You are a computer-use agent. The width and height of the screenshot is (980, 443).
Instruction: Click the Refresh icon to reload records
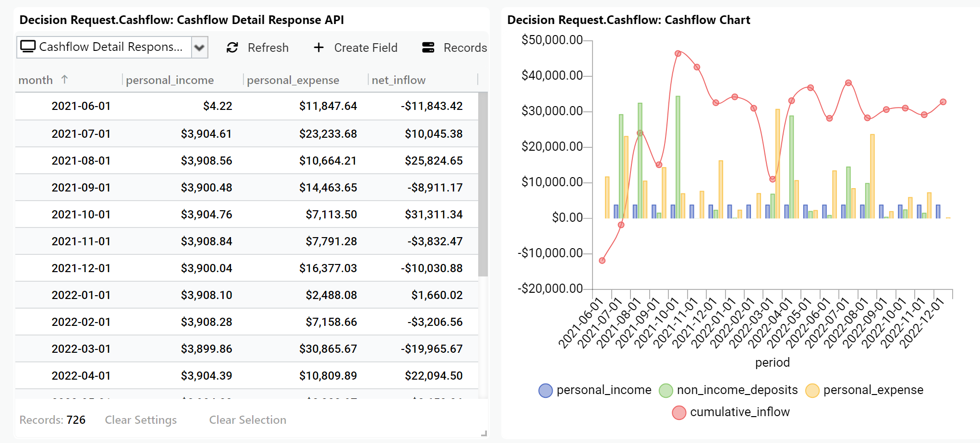(x=232, y=48)
